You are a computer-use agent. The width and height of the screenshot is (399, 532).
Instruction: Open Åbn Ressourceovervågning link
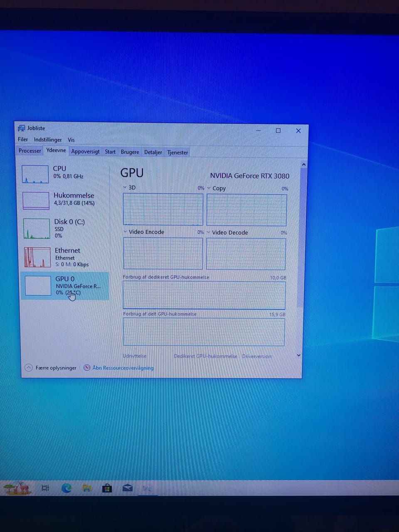123,368
